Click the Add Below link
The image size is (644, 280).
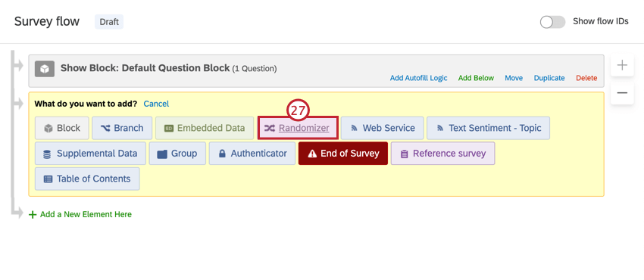coord(476,78)
